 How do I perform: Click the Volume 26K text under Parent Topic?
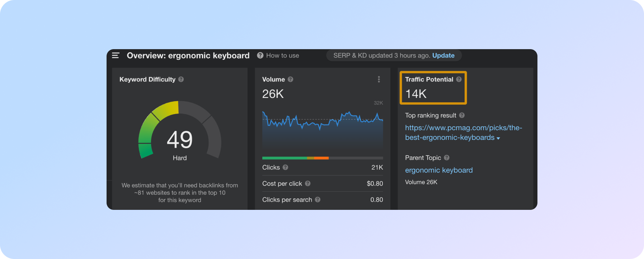coord(421,182)
